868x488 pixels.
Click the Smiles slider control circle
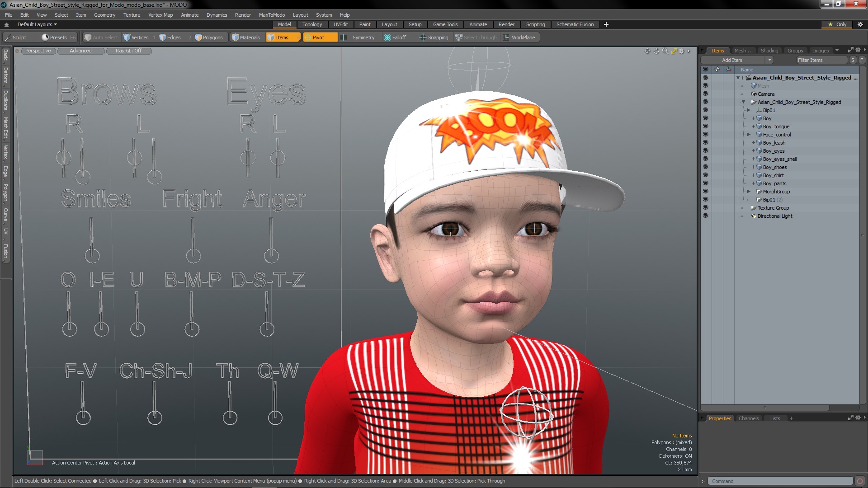(x=92, y=256)
